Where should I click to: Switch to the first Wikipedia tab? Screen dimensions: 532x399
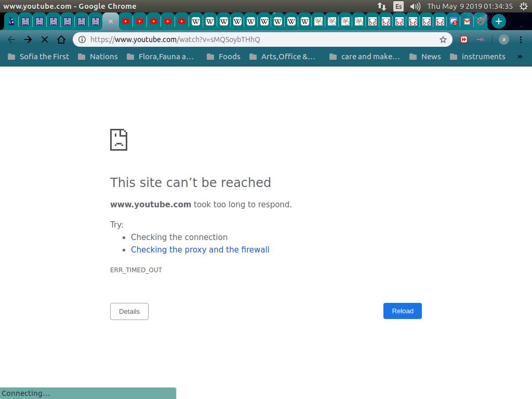(196, 21)
